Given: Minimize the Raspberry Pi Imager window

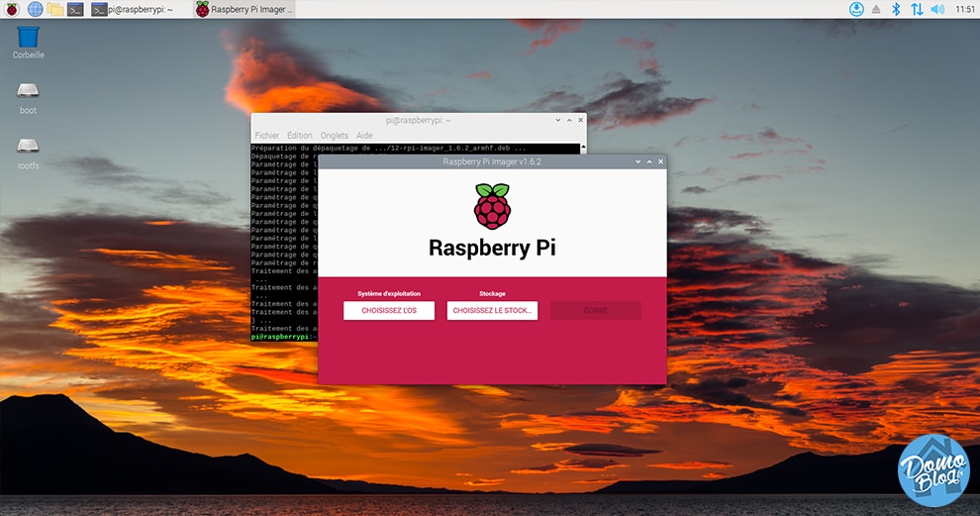Looking at the screenshot, I should pos(638,161).
